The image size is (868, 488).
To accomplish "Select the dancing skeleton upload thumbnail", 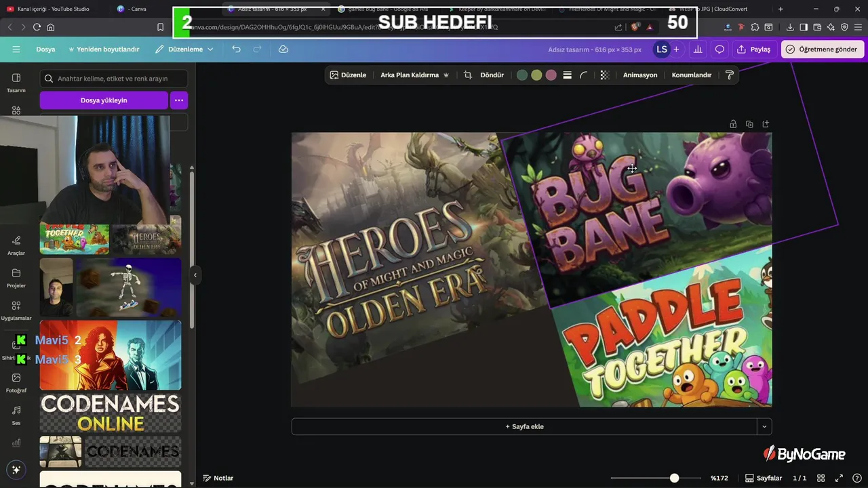I will pyautogui.click(x=128, y=287).
